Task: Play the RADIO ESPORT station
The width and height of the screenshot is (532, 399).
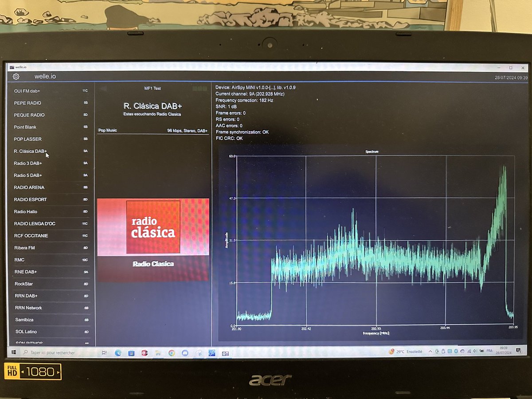Action: click(51, 199)
